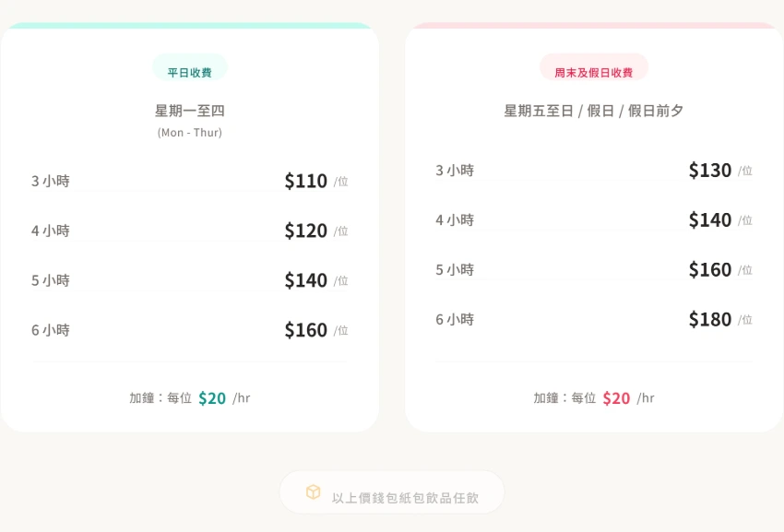Click the box icon beside the drinks note

[x=313, y=492]
